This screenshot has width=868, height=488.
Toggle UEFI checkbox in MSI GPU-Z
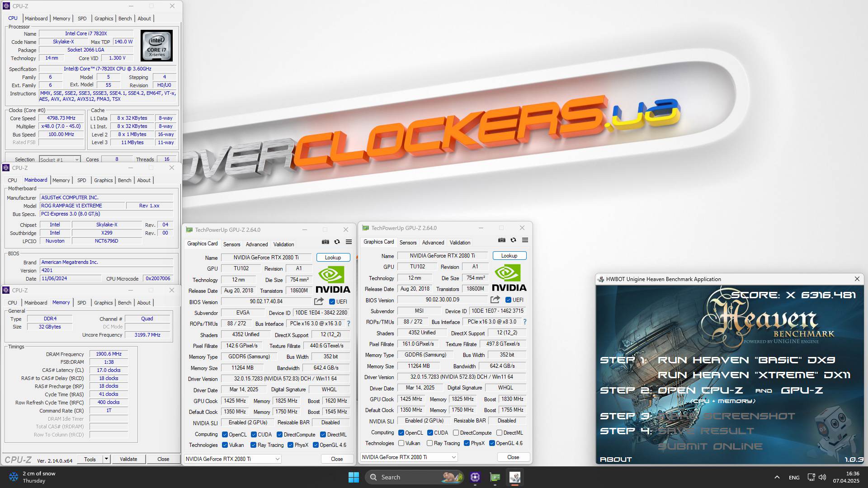coord(508,300)
